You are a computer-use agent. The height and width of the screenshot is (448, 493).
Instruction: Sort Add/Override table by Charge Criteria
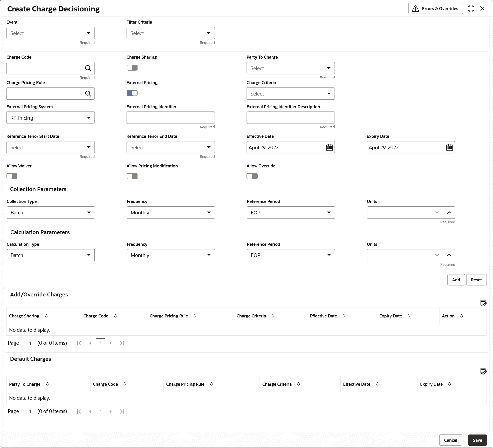click(x=273, y=316)
